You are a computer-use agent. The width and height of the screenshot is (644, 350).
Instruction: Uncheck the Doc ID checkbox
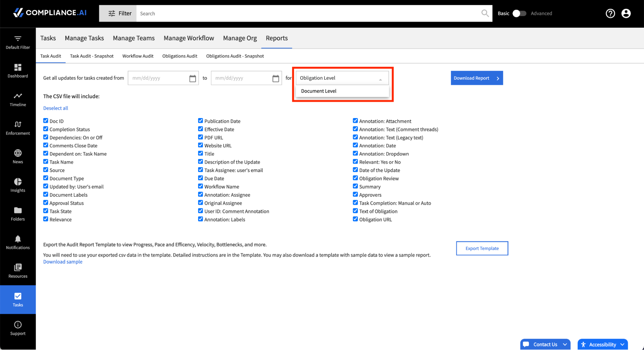(x=46, y=121)
